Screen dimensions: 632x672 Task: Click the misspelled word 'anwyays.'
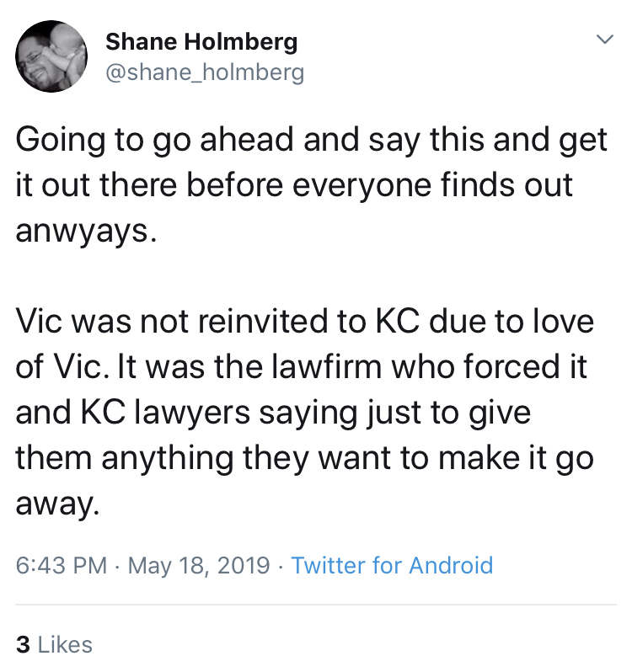[86, 232]
